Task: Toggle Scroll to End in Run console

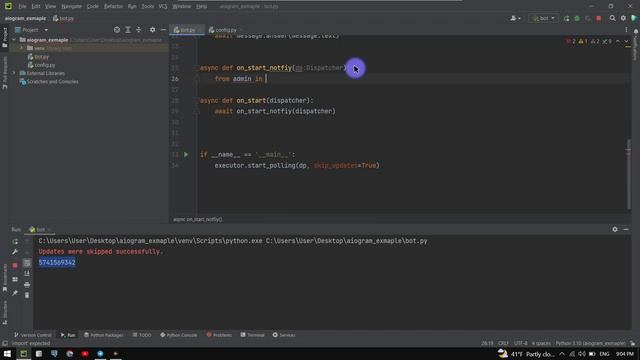Action: (27, 274)
